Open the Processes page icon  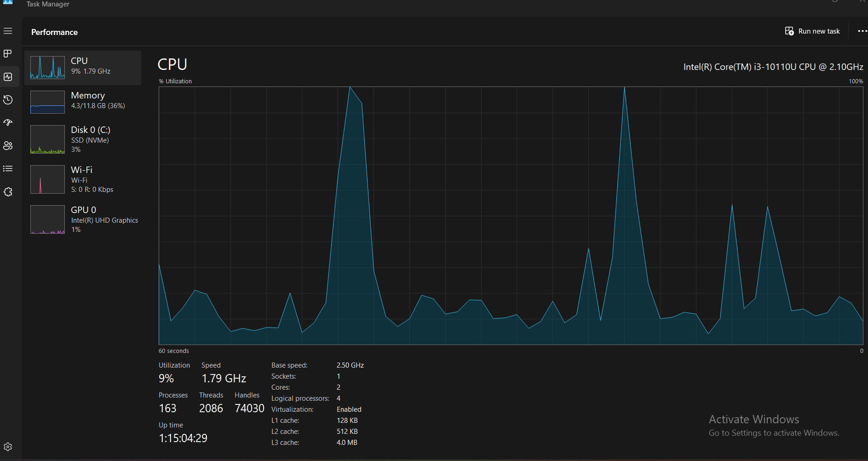click(x=8, y=54)
